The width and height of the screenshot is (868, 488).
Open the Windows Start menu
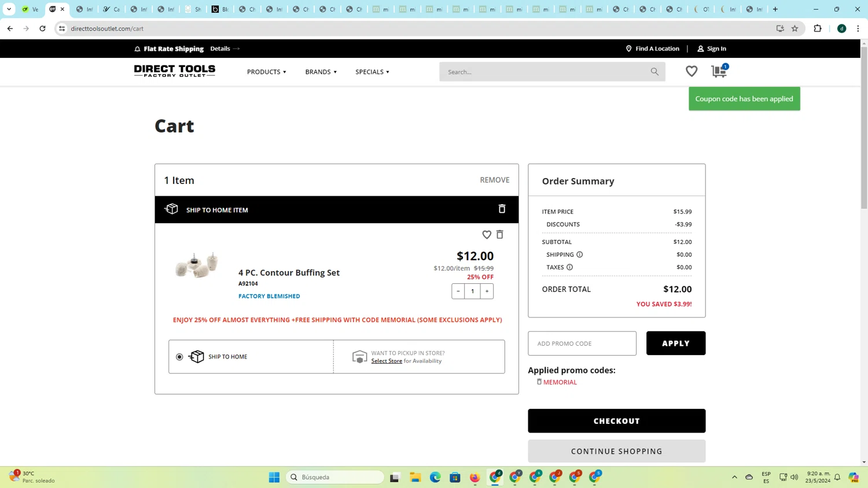click(x=274, y=477)
